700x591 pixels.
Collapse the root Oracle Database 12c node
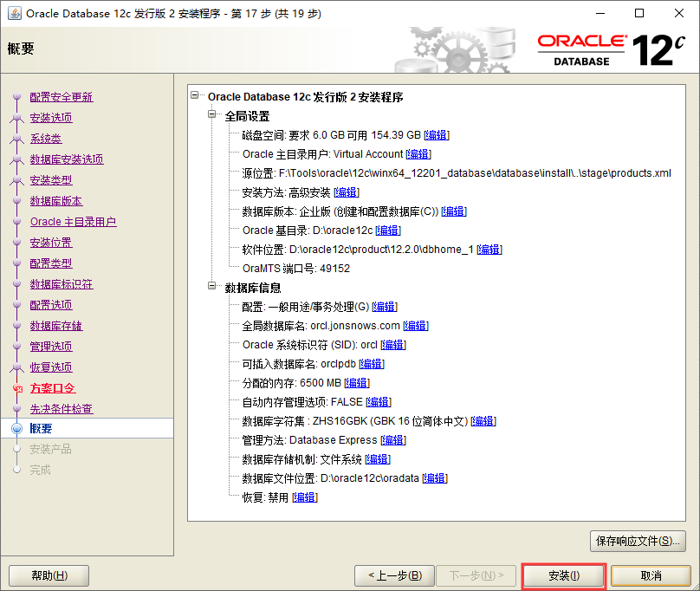click(x=198, y=97)
